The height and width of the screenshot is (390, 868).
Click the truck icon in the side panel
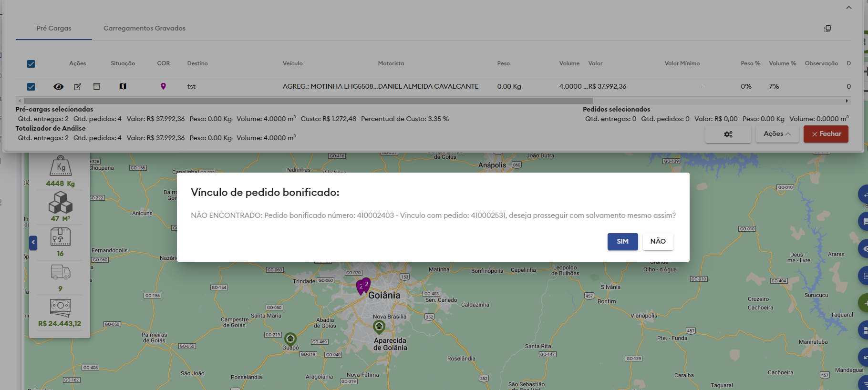point(61,272)
